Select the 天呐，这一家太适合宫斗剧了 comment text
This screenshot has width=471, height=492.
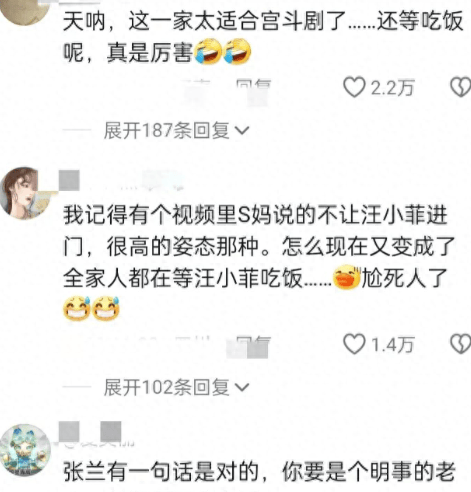coord(263,37)
